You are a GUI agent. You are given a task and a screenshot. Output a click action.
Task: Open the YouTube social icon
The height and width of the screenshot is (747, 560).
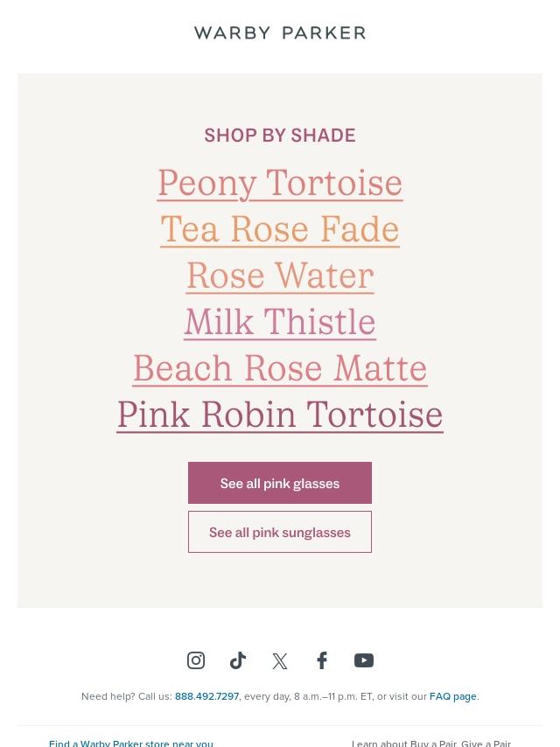pos(364,660)
